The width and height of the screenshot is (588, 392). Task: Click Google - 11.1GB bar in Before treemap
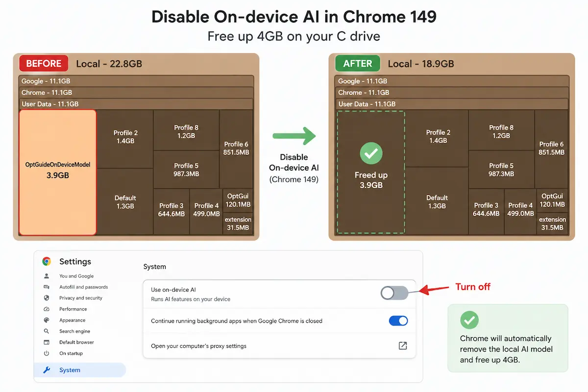coord(136,81)
